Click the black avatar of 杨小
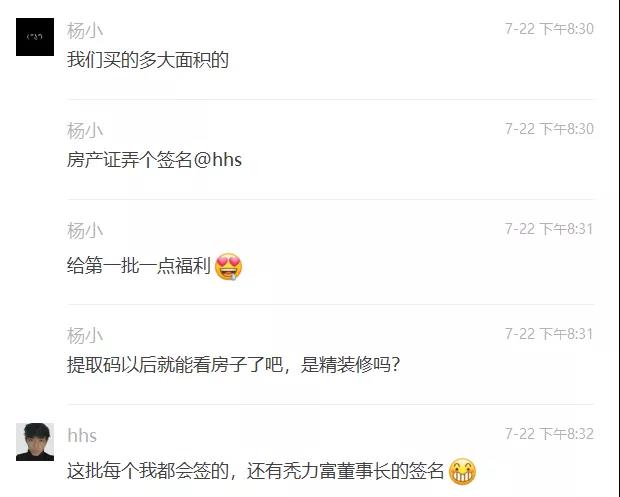The width and height of the screenshot is (620, 497). pyautogui.click(x=35, y=37)
